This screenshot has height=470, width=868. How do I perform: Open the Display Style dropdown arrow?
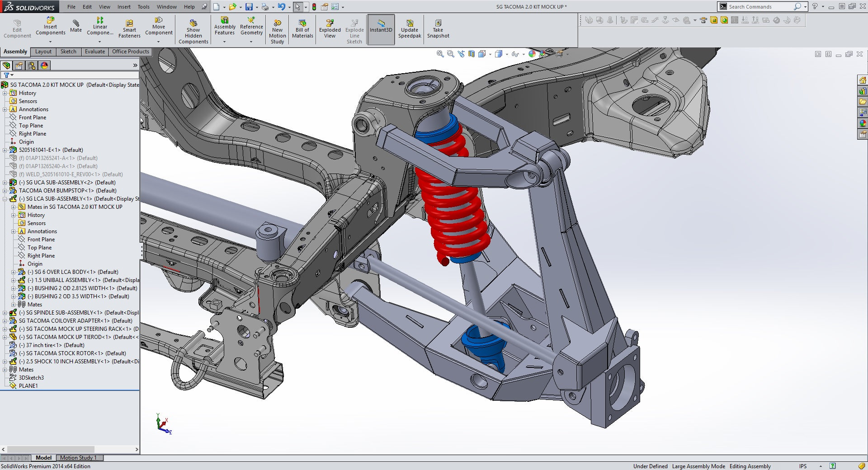(507, 54)
